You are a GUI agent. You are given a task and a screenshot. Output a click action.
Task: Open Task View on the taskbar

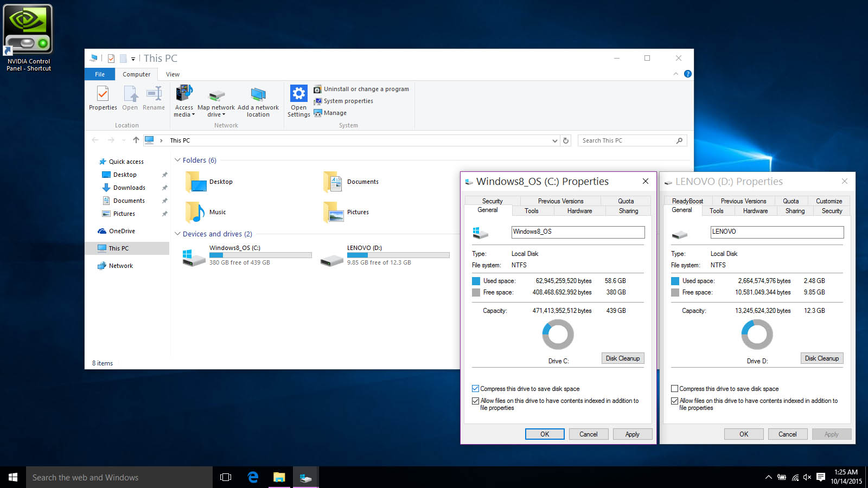(226, 477)
